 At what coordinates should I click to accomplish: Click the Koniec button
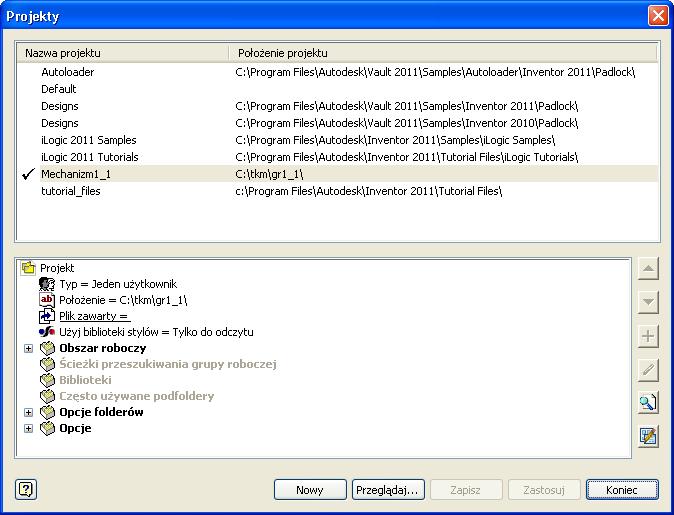(x=622, y=490)
